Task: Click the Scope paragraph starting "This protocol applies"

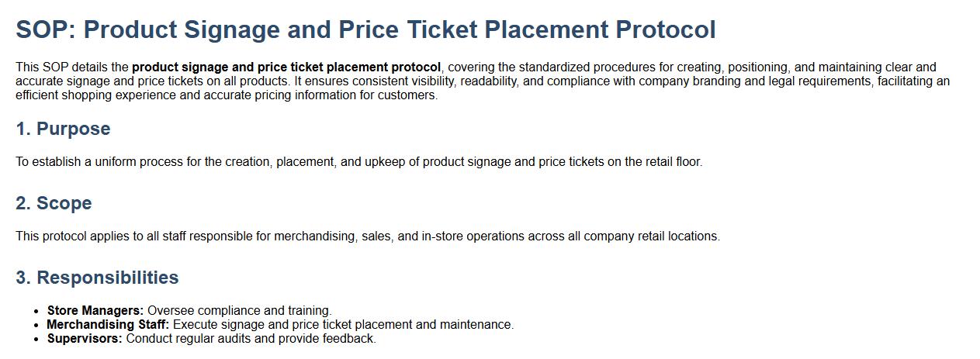Action: click(368, 236)
